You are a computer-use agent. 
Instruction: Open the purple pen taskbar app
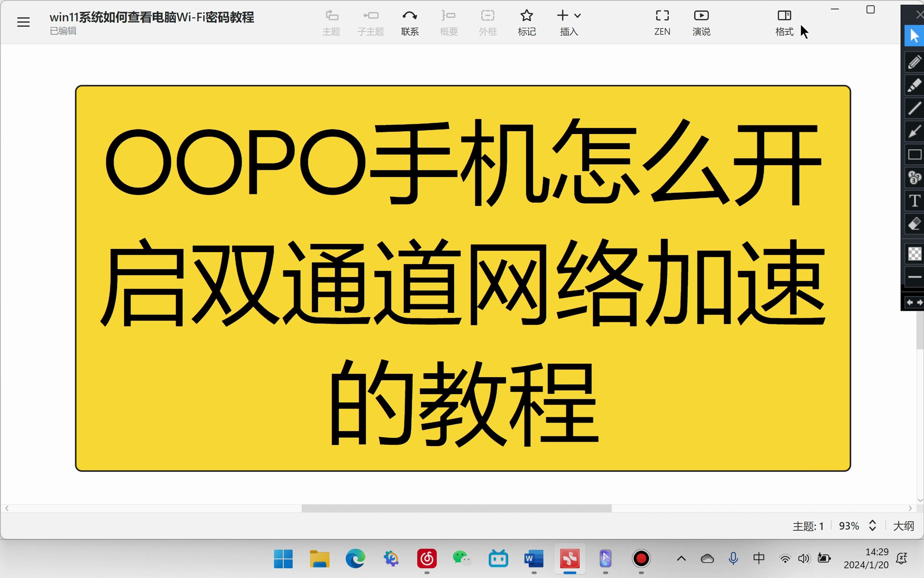coord(606,559)
